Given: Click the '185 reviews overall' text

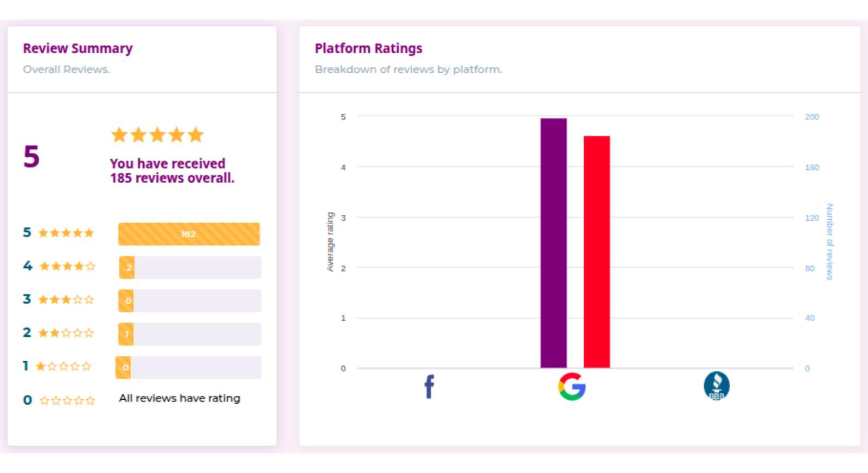Looking at the screenshot, I should 172,178.
